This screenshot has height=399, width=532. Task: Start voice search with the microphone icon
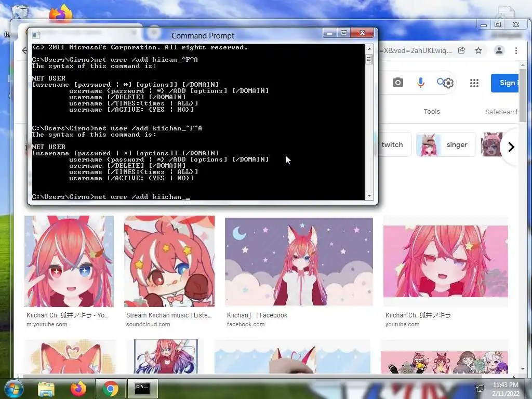pyautogui.click(x=420, y=83)
